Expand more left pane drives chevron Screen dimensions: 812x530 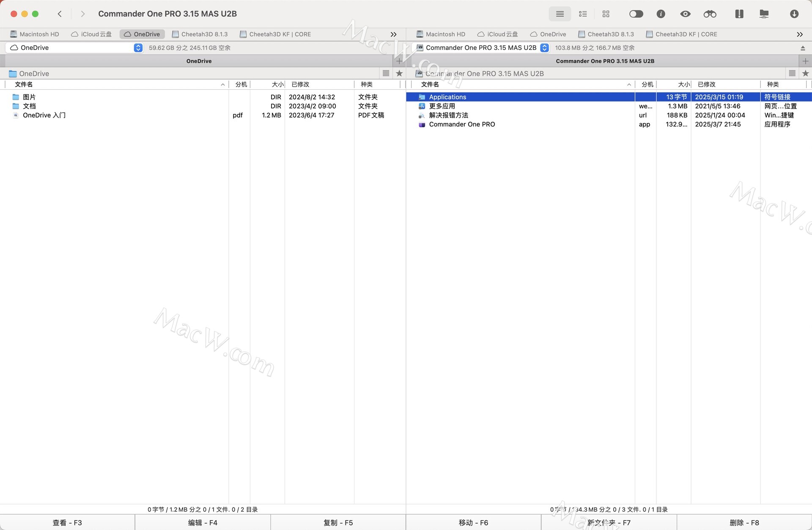(393, 34)
